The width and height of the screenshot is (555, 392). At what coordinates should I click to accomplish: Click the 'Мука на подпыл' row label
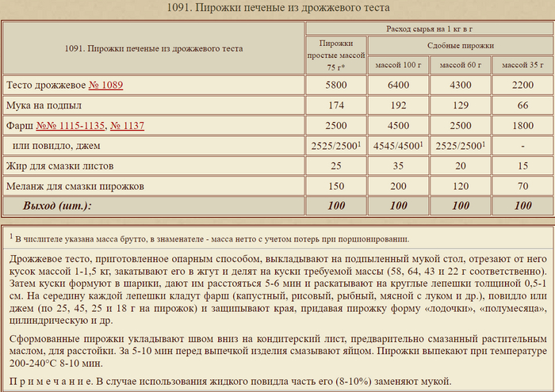[44, 105]
